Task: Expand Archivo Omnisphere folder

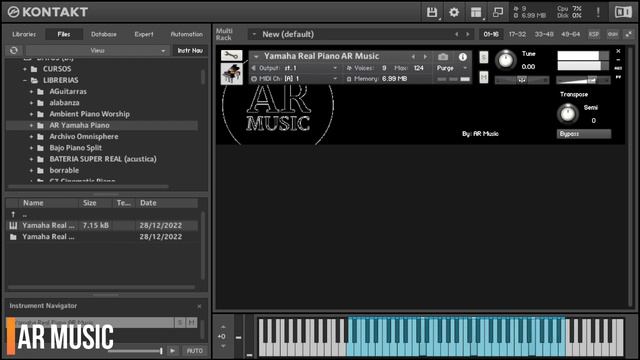Action: pyautogui.click(x=31, y=137)
